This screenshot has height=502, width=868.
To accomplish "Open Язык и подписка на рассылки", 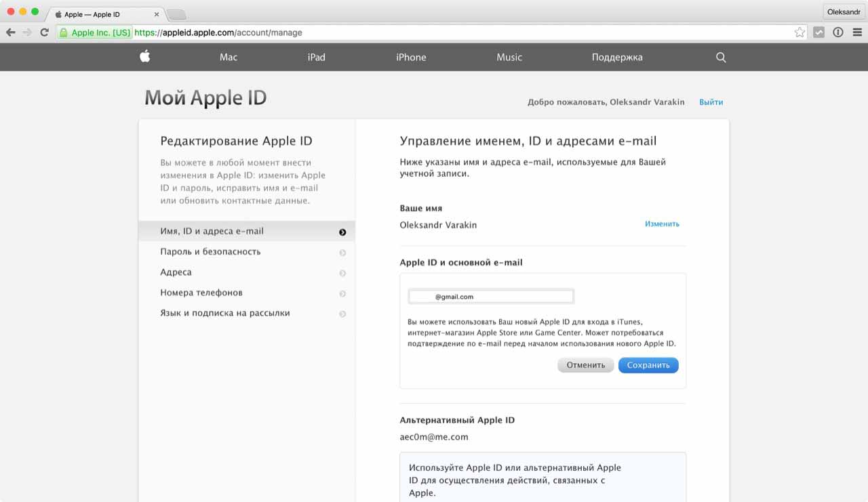I will click(x=225, y=313).
